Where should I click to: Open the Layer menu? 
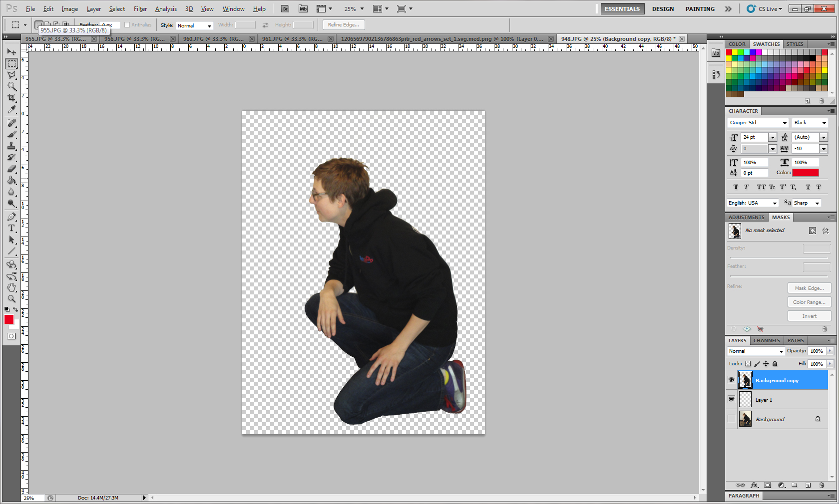click(x=93, y=9)
